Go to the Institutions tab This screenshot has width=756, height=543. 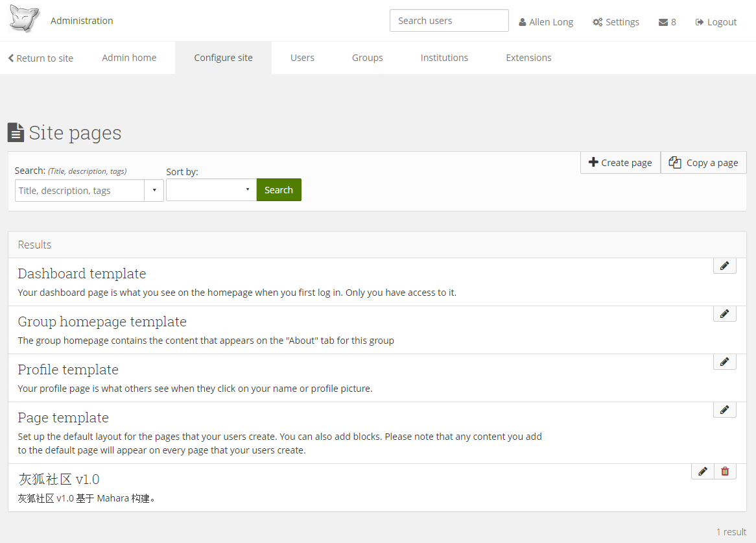click(444, 58)
